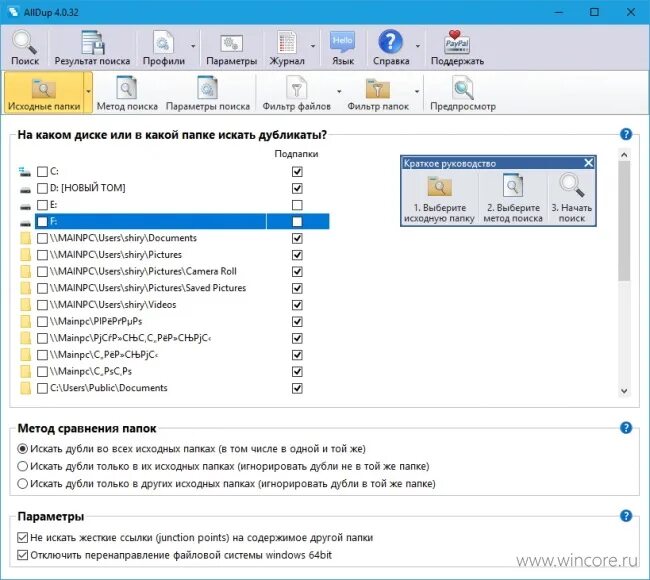Click folder icon of \\MAINPC\Users\shiry\Videos
The width and height of the screenshot is (650, 580).
coord(26,305)
